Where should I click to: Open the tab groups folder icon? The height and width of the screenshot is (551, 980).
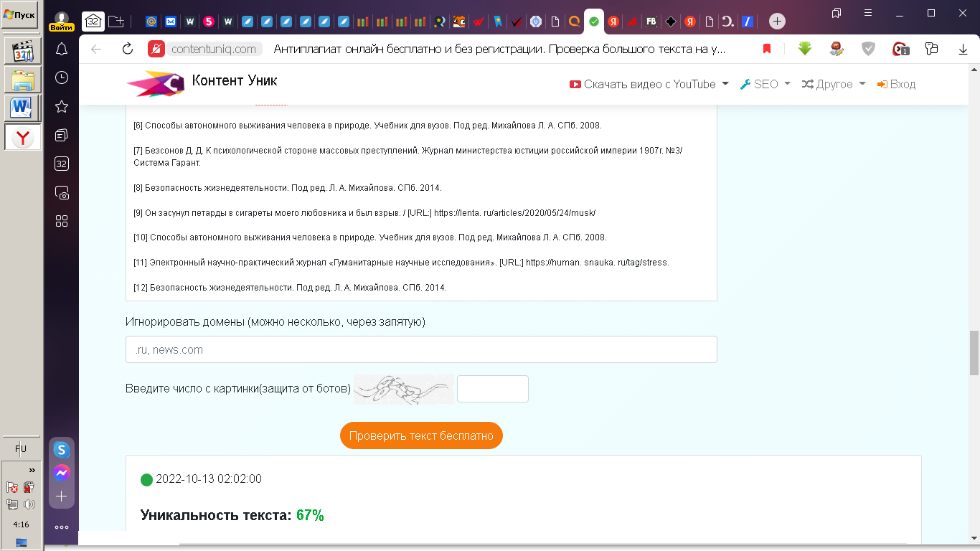116,22
